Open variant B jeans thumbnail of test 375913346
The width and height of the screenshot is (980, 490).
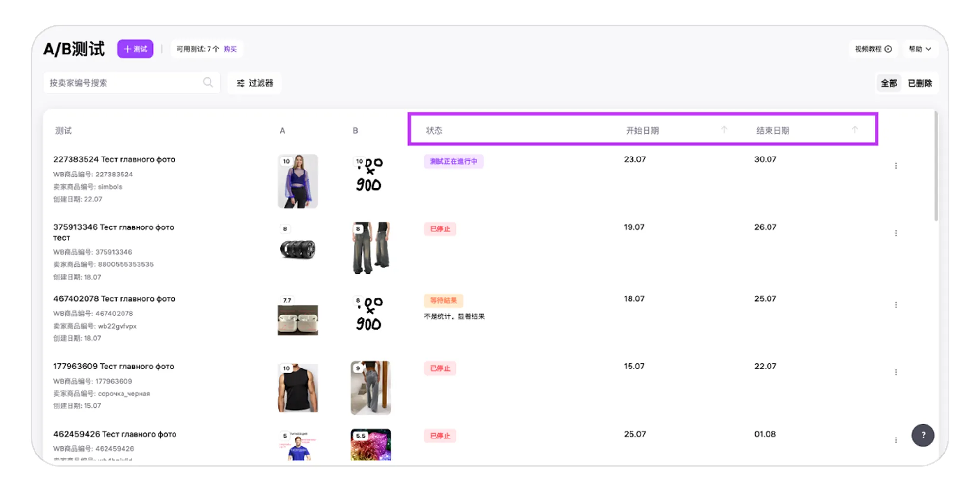[x=371, y=248]
